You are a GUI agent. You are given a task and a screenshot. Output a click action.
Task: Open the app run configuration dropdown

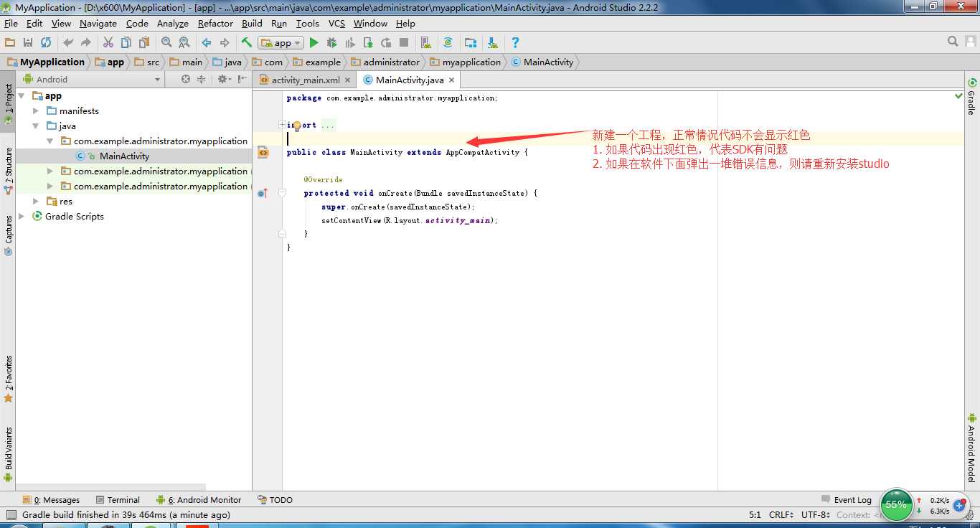[281, 43]
